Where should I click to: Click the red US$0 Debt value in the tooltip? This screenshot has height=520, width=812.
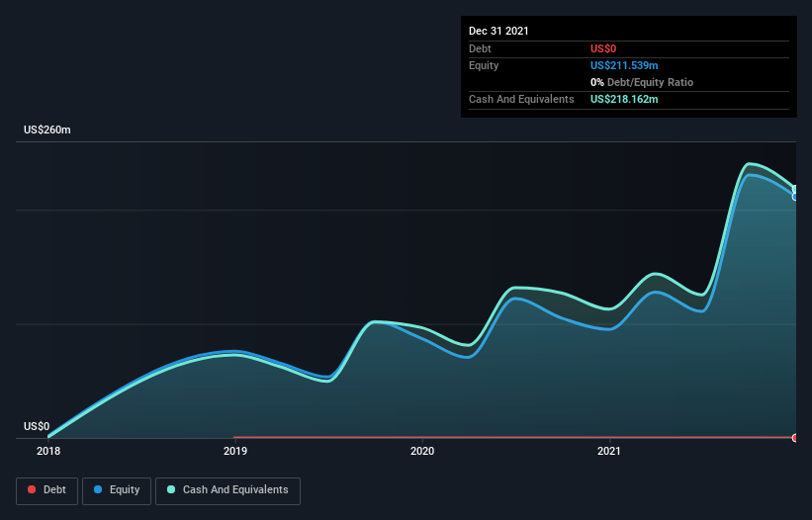tap(603, 48)
